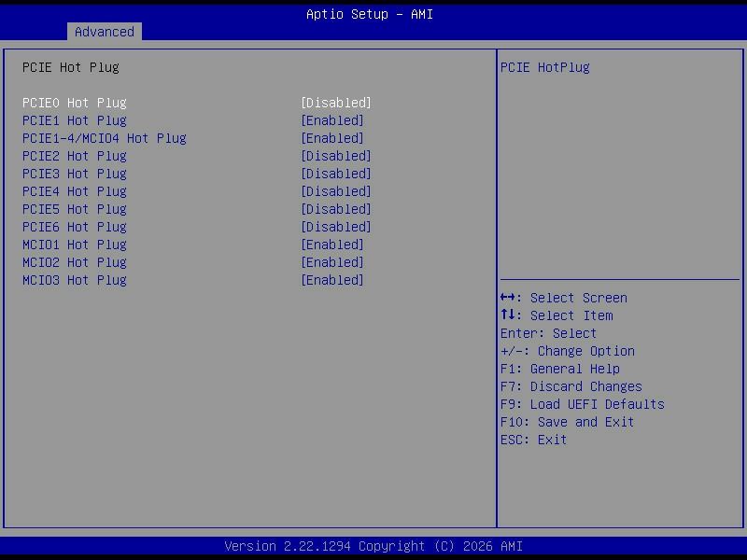Select the PCIE5 Hot Plug setting label
This screenshot has height=560, width=747.
click(75, 209)
